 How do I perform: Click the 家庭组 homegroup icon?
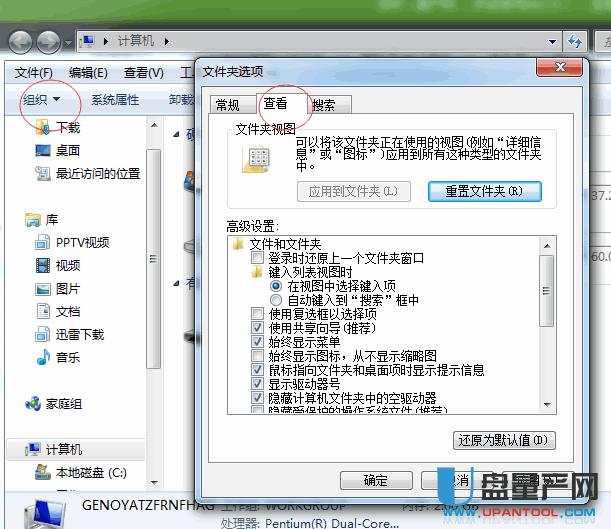[x=31, y=404]
